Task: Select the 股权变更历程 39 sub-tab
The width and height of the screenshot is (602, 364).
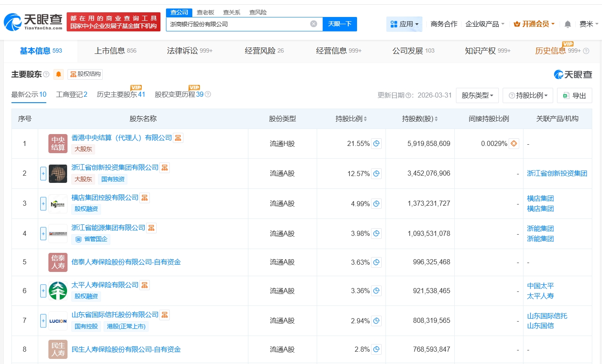Action: (179, 95)
